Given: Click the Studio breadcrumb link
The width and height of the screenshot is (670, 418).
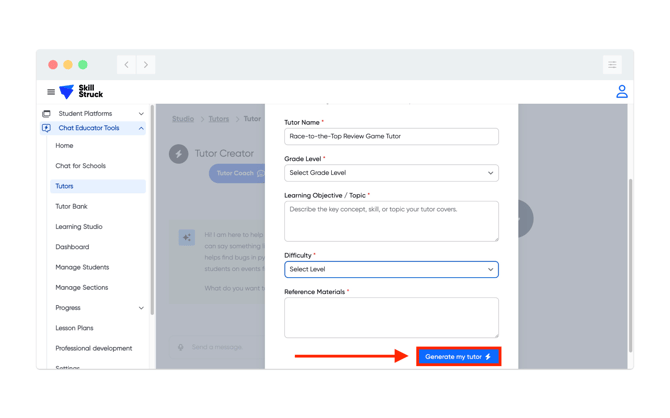Looking at the screenshot, I should click(183, 119).
